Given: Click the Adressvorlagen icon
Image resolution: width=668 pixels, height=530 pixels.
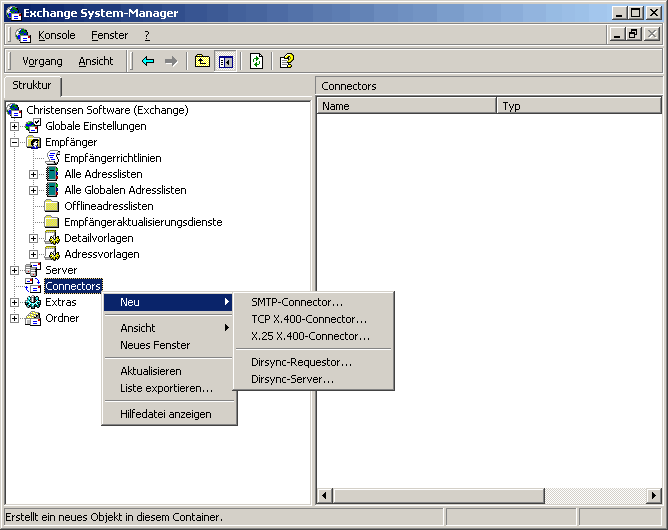Looking at the screenshot, I should [x=52, y=254].
